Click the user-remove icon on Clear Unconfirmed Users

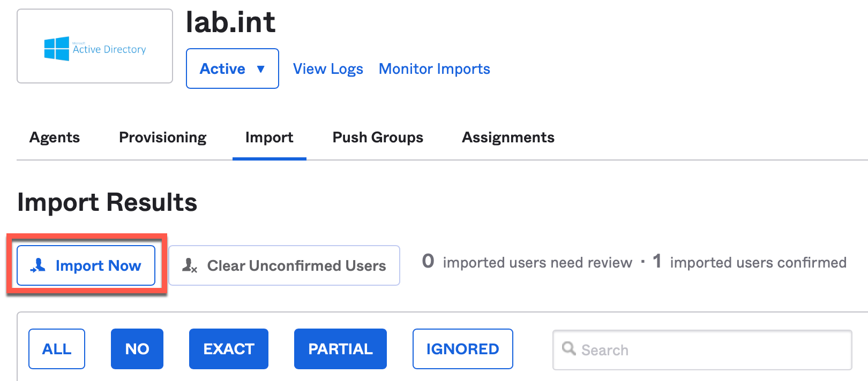(190, 265)
